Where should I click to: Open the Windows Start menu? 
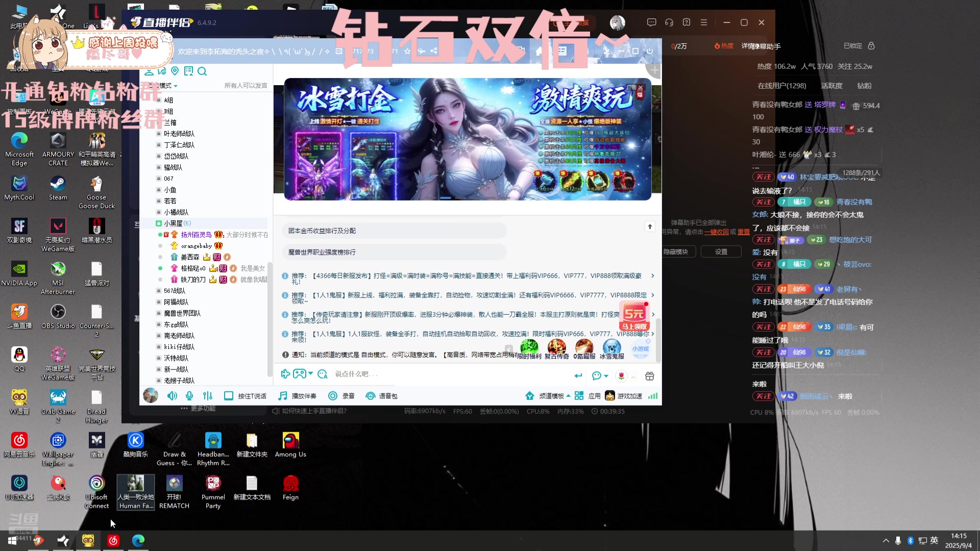[12, 540]
